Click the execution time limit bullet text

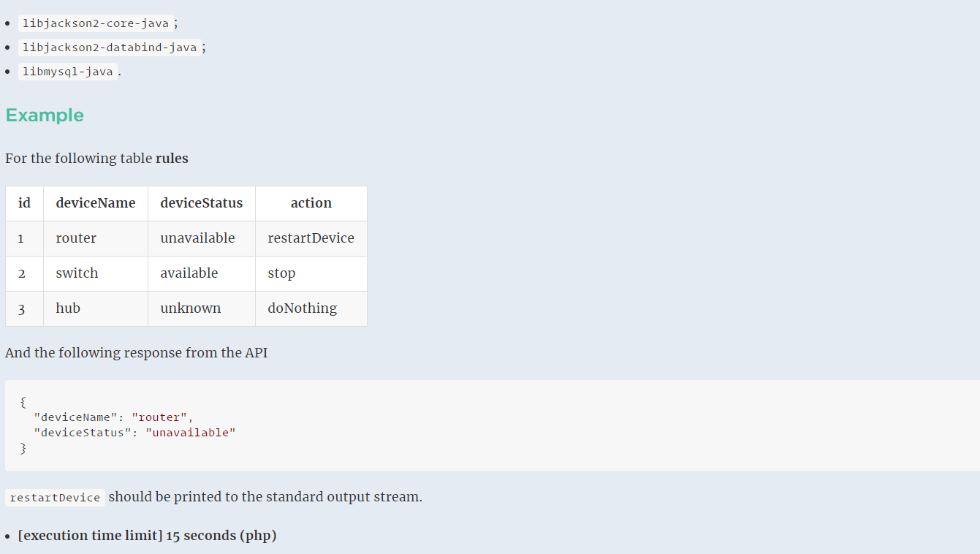point(148,535)
